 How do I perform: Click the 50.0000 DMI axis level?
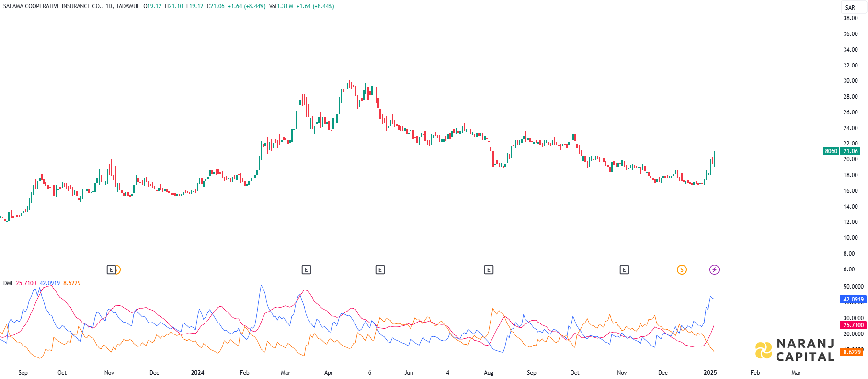(853, 287)
